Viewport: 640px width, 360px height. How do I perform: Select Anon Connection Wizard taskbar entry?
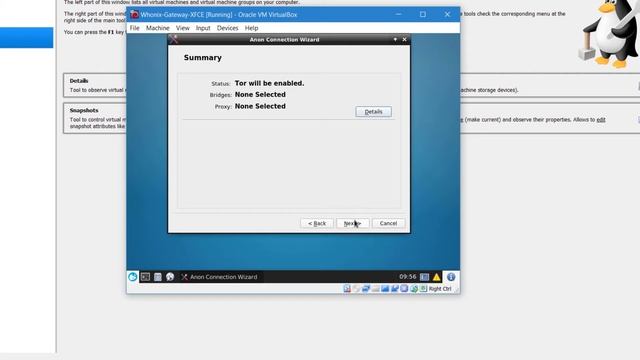tap(219, 277)
